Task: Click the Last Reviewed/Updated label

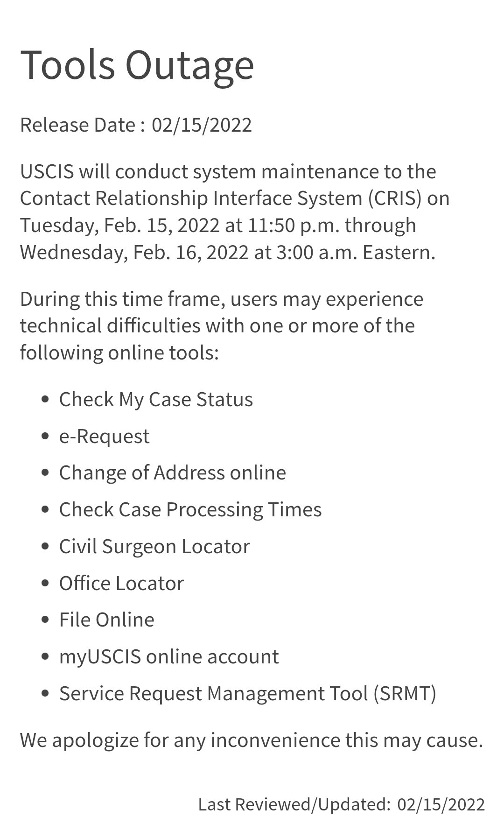Action: [294, 804]
